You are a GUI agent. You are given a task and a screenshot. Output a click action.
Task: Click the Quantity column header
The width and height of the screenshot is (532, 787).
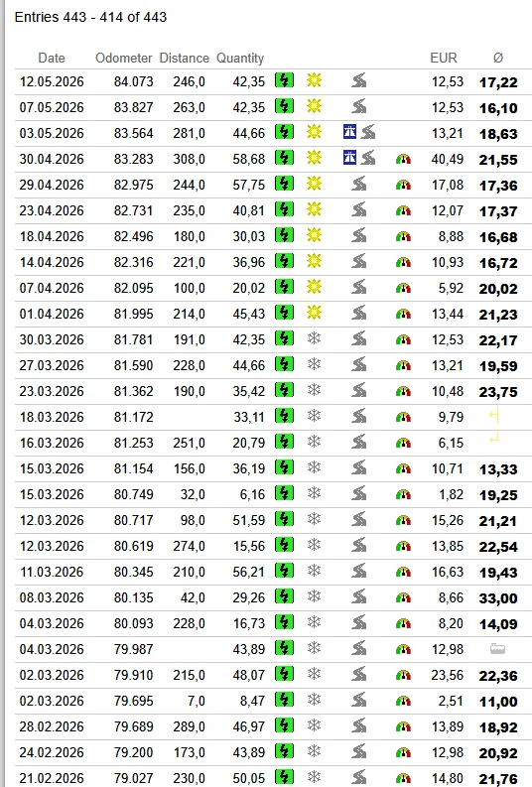(x=240, y=59)
